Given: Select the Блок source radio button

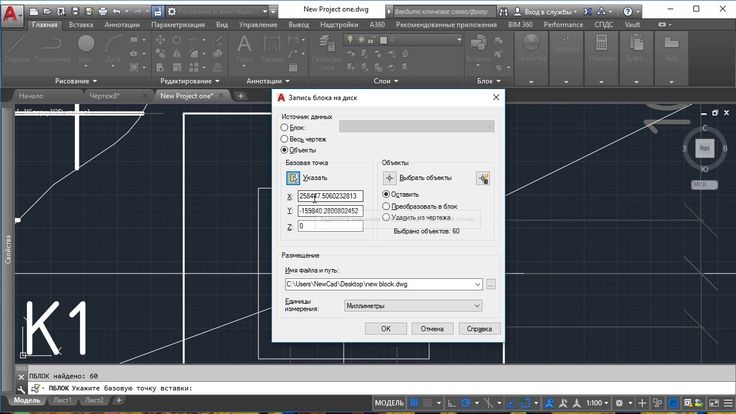Looking at the screenshot, I should pos(285,127).
